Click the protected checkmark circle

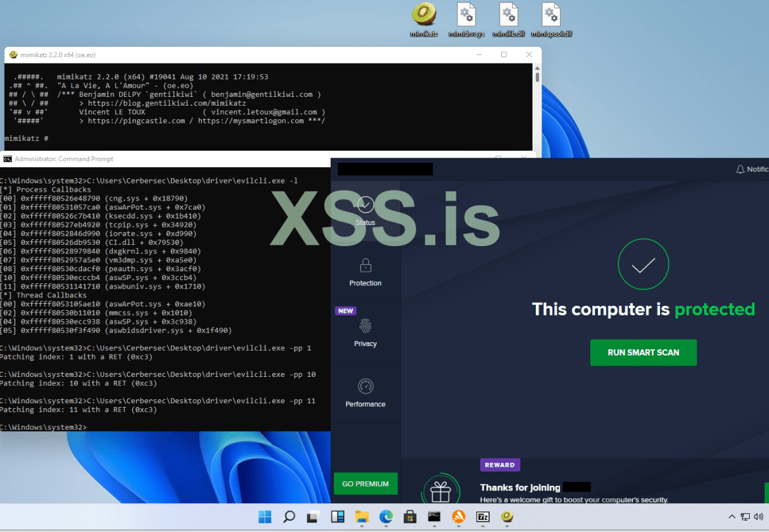pyautogui.click(x=643, y=265)
